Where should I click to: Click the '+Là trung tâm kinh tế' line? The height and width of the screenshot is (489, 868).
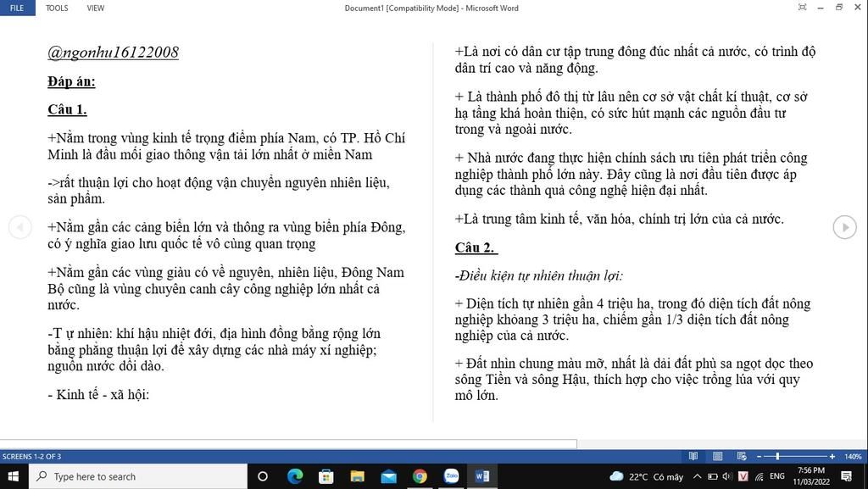tap(619, 219)
